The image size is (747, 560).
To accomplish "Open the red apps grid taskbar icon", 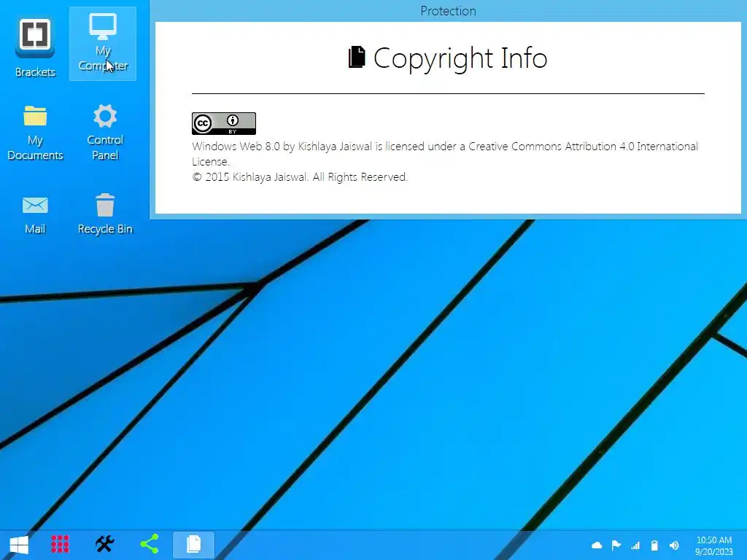I will 60,544.
